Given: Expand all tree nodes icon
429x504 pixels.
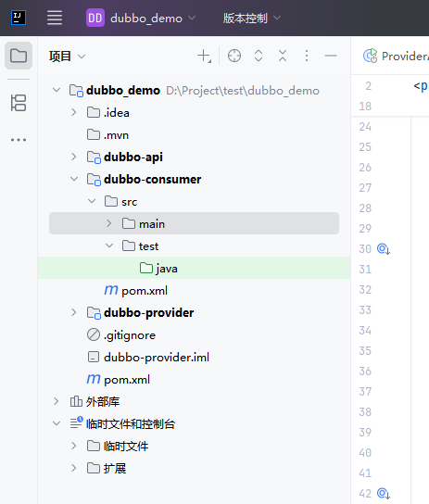Looking at the screenshot, I should pyautogui.click(x=259, y=56).
